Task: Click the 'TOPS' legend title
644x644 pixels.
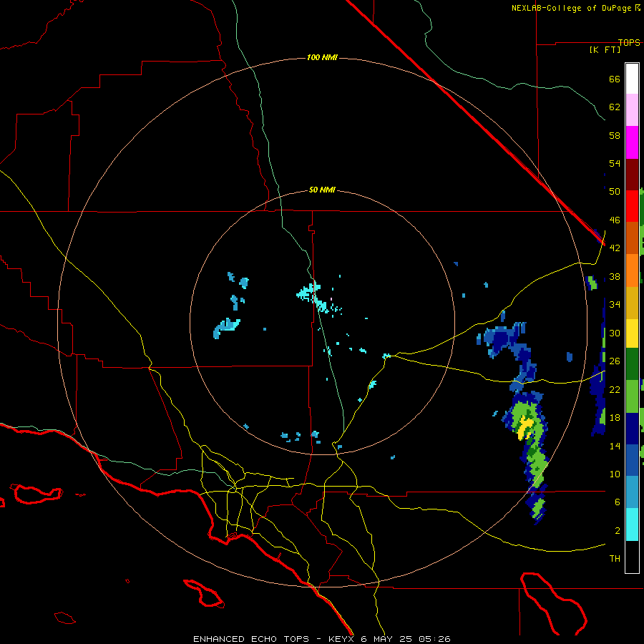Action: click(629, 42)
